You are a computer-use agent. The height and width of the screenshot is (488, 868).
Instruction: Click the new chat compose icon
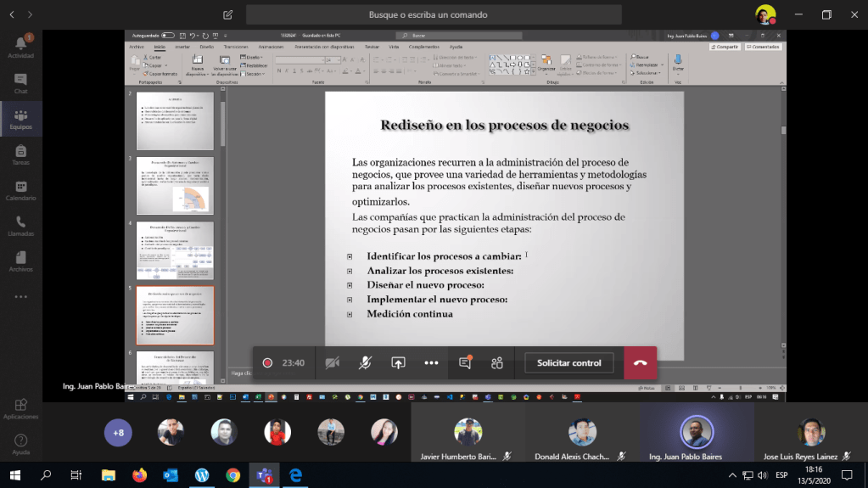227,14
